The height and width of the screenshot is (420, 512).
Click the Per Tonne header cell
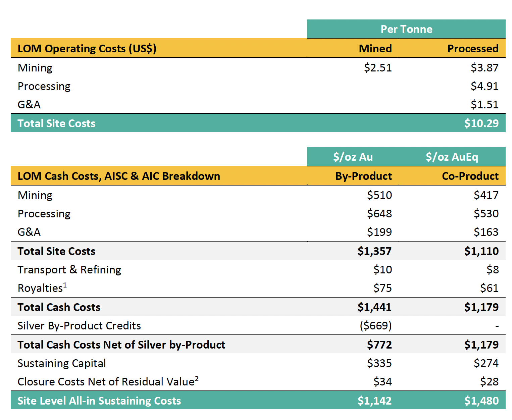point(406,29)
